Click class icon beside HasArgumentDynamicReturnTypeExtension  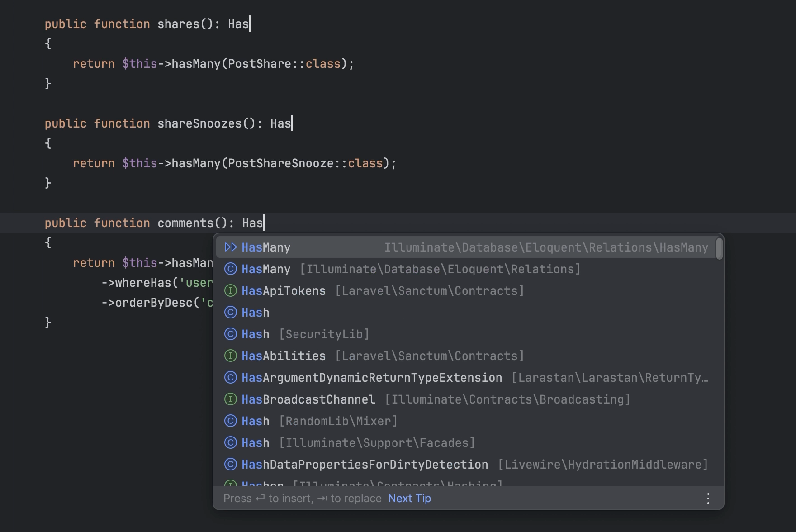pyautogui.click(x=231, y=377)
